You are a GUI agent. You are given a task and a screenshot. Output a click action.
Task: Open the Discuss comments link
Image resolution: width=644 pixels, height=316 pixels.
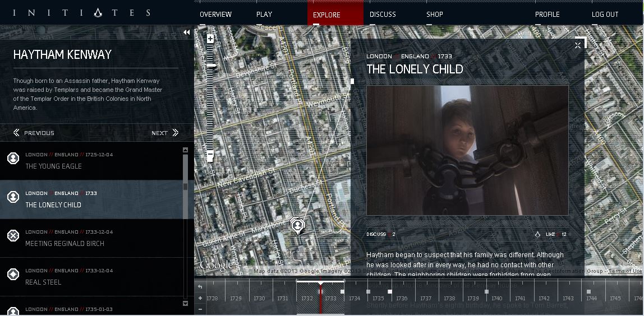click(381, 234)
